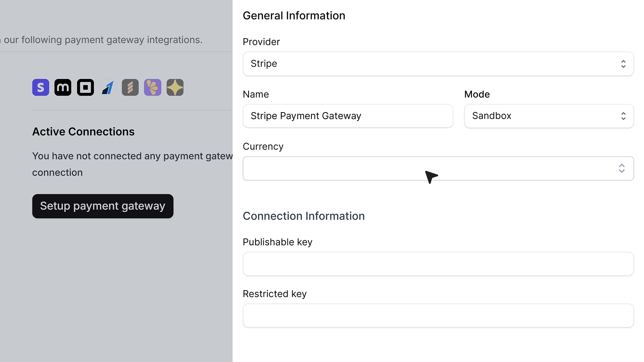644x362 pixels.
Task: Click the blue Razorpay arrow logo icon
Action: [108, 87]
